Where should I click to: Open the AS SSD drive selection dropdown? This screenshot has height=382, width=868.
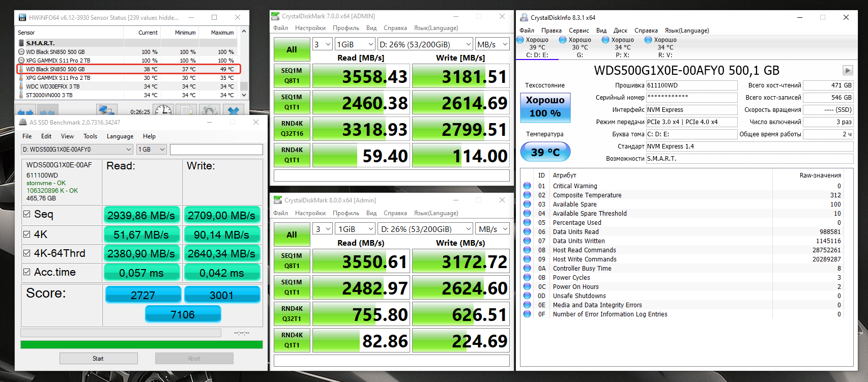point(77,149)
